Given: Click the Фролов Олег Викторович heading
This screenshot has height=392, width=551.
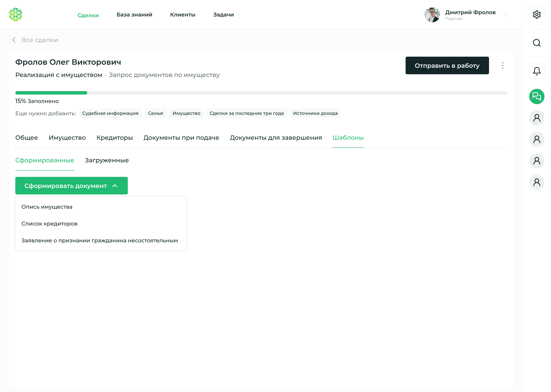Looking at the screenshot, I should click(x=68, y=62).
